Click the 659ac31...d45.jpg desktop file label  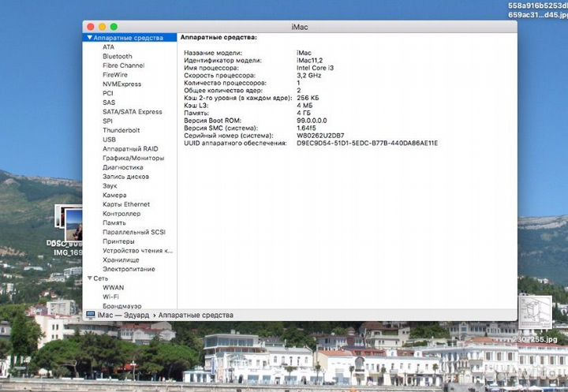pyautogui.click(x=537, y=15)
